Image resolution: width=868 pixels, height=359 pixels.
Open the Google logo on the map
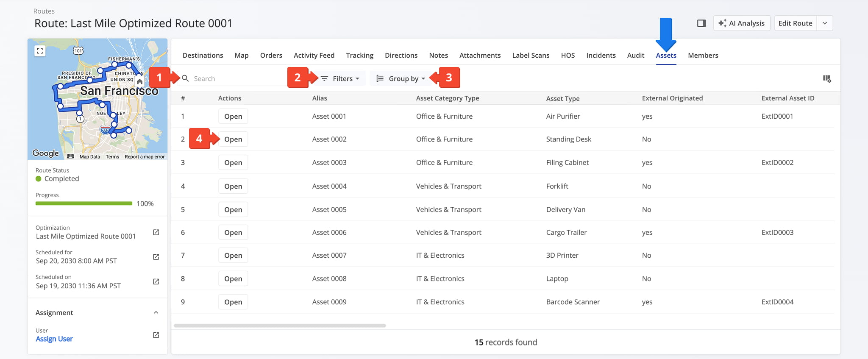pyautogui.click(x=46, y=153)
